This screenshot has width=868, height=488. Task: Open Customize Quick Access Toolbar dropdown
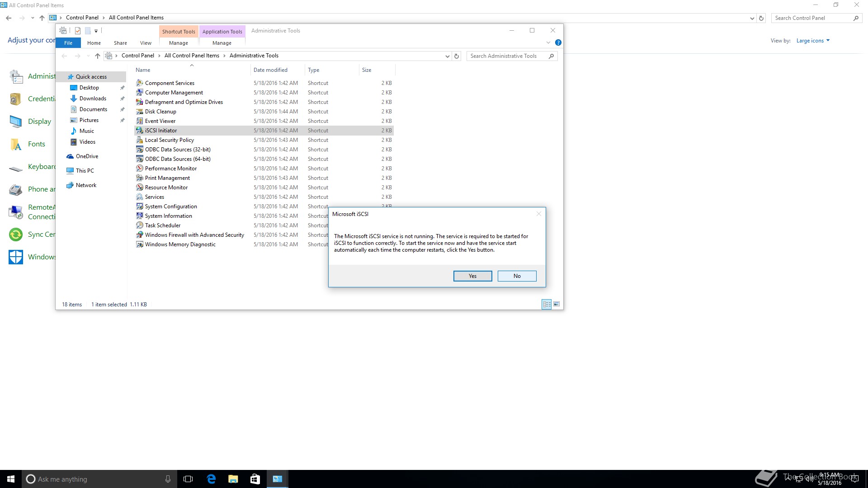(96, 31)
